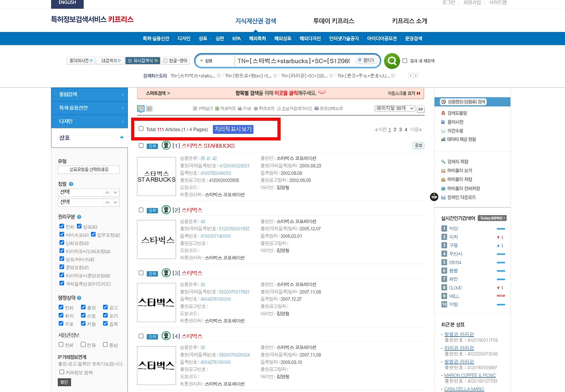Viewport: 565px width, 392px height.
Task: Open the second 선택 sort dropdown
Action: pos(89,202)
